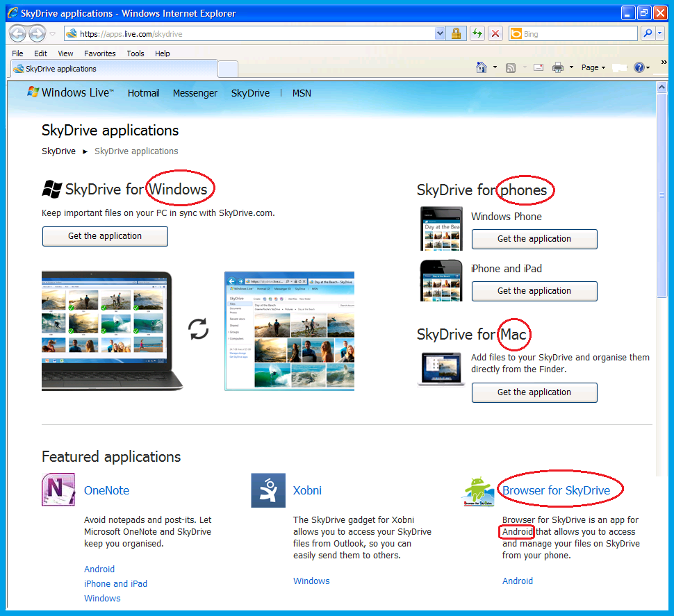Click the Mac laptop image

pos(441,369)
